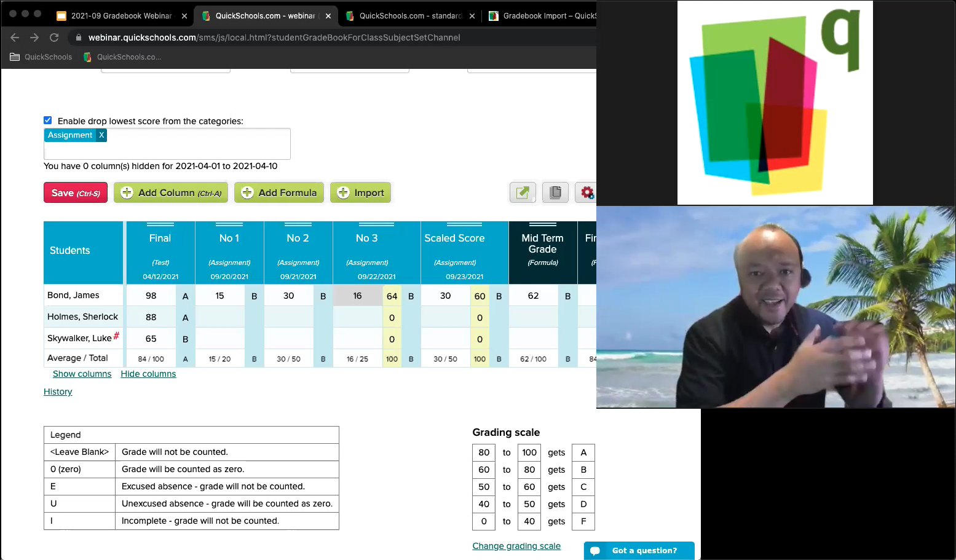Remove Assignment category tag with X
This screenshot has height=560, width=956.
click(x=101, y=135)
